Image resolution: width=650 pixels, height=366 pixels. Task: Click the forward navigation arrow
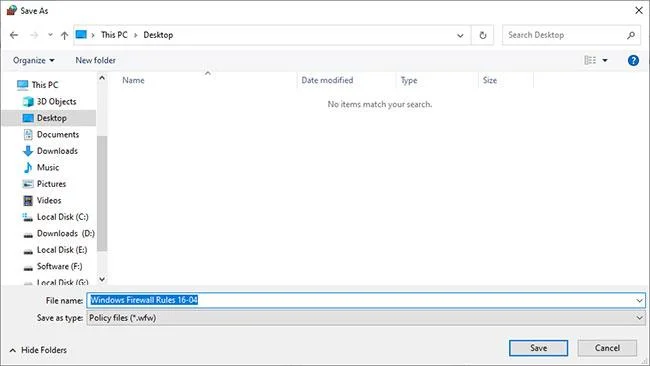coord(34,35)
